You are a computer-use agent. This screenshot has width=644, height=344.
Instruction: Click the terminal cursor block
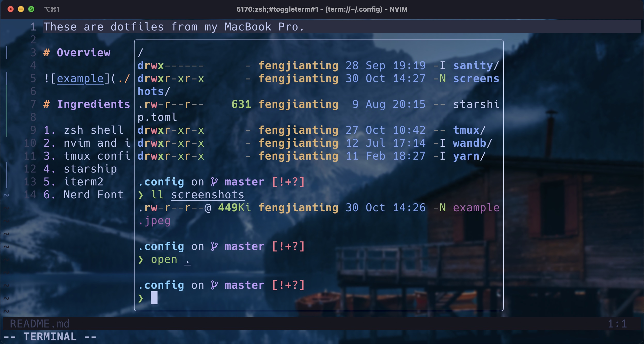pyautogui.click(x=154, y=298)
